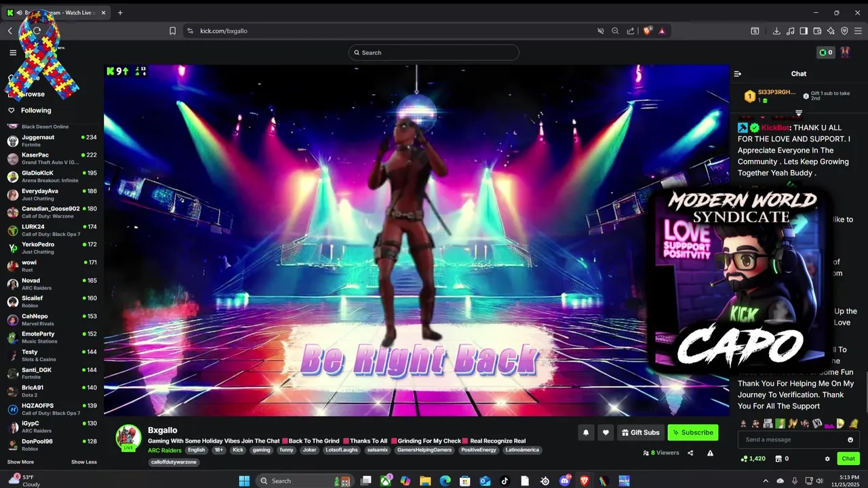The height and width of the screenshot is (488, 868).
Task: Show hidden system tray icons chevron
Action: click(766, 481)
